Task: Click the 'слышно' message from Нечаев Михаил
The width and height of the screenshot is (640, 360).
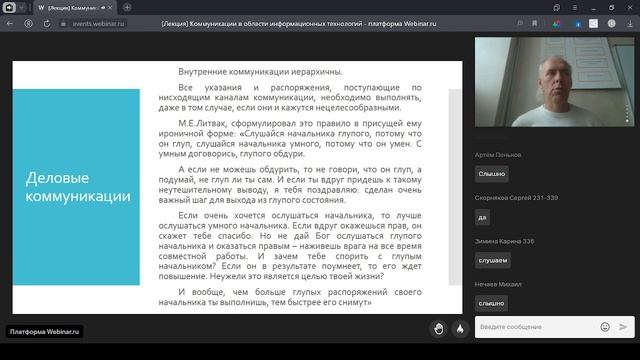Action: click(491, 303)
